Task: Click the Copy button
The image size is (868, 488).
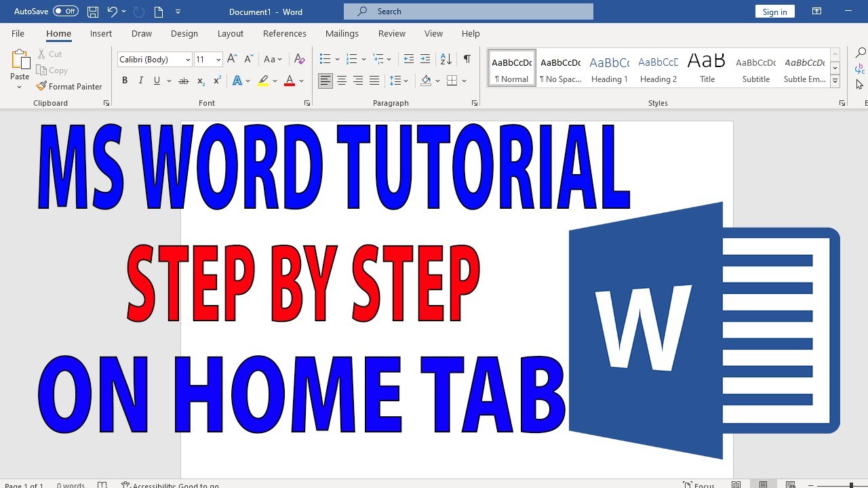Action: pos(52,70)
